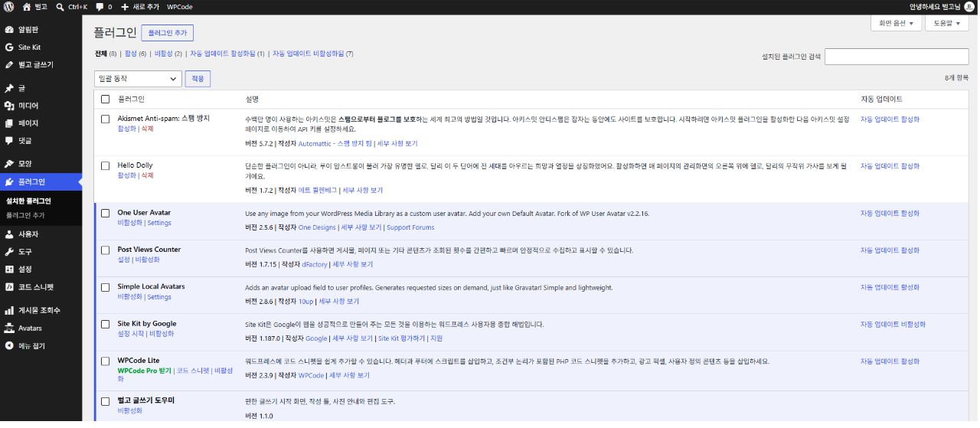This screenshot has height=428, width=980.
Task: Open One User Avatar Support Forums link
Action: (410, 228)
